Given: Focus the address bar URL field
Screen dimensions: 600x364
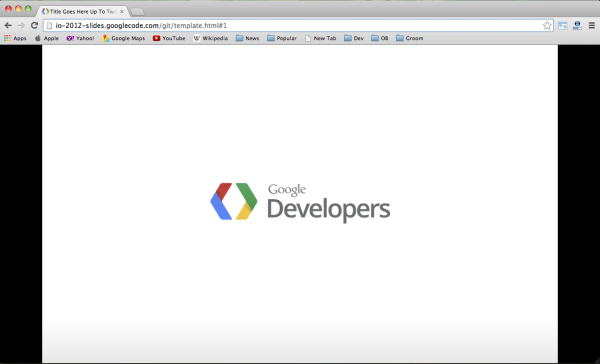Looking at the screenshot, I should (298, 26).
